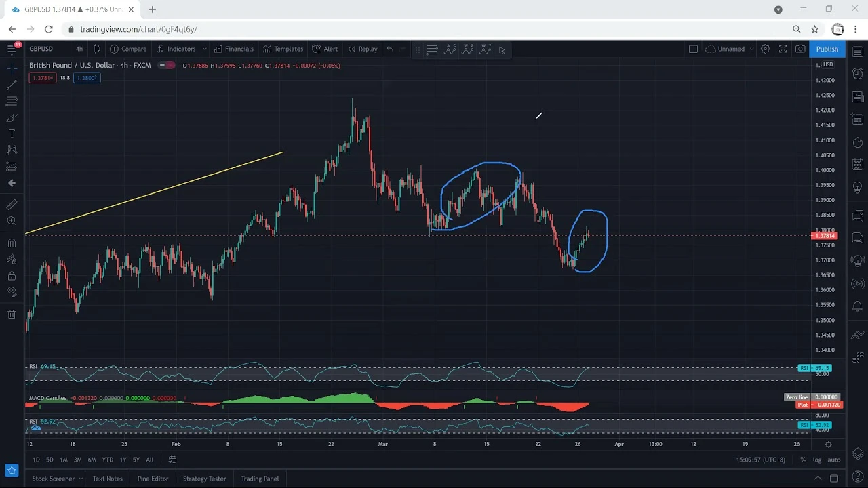The image size is (868, 488).
Task: Open the ideas lightbulb panel
Action: pyautogui.click(x=857, y=188)
